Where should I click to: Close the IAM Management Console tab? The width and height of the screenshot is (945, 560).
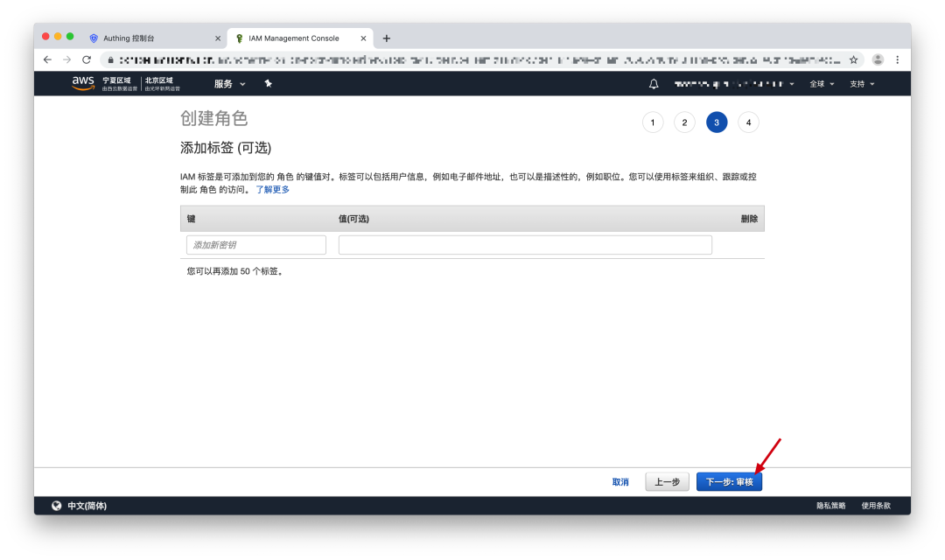click(363, 38)
